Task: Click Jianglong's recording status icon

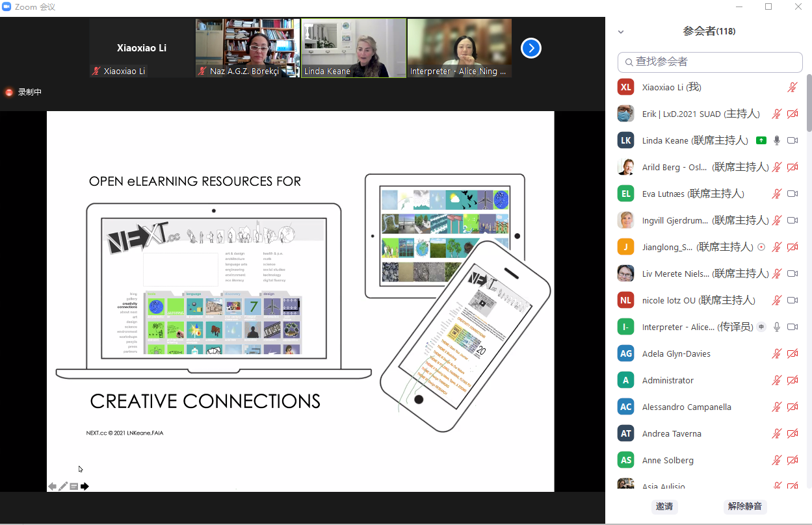Action: pos(761,247)
